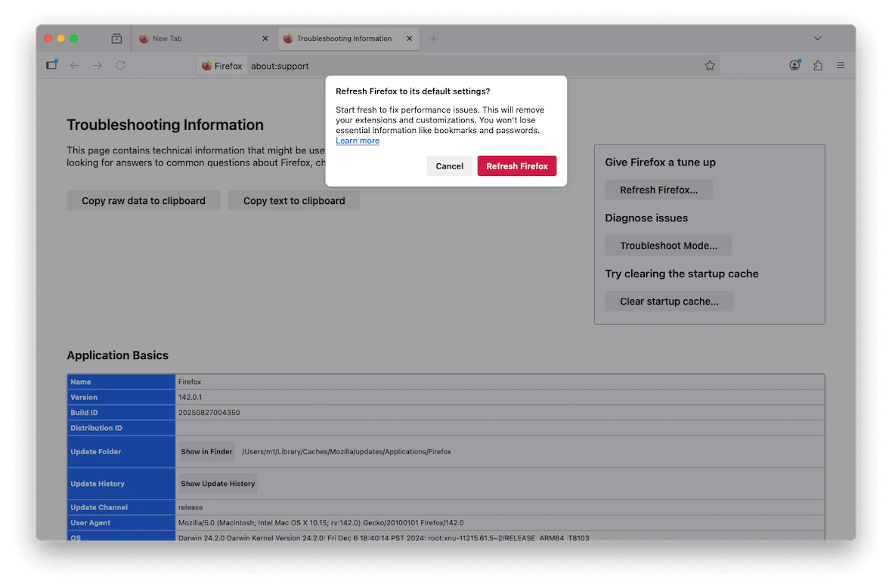The image size is (892, 588).
Task: Click the update folder path text
Action: click(x=346, y=451)
